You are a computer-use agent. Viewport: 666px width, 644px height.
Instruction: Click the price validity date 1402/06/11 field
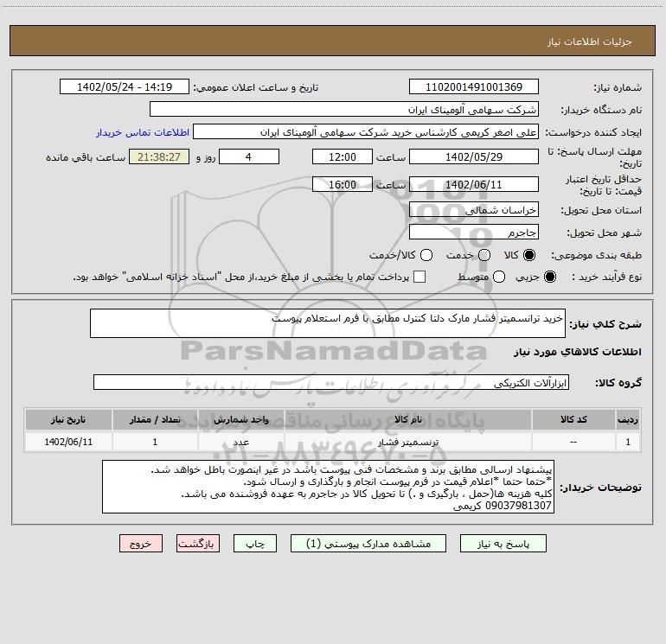tap(474, 184)
